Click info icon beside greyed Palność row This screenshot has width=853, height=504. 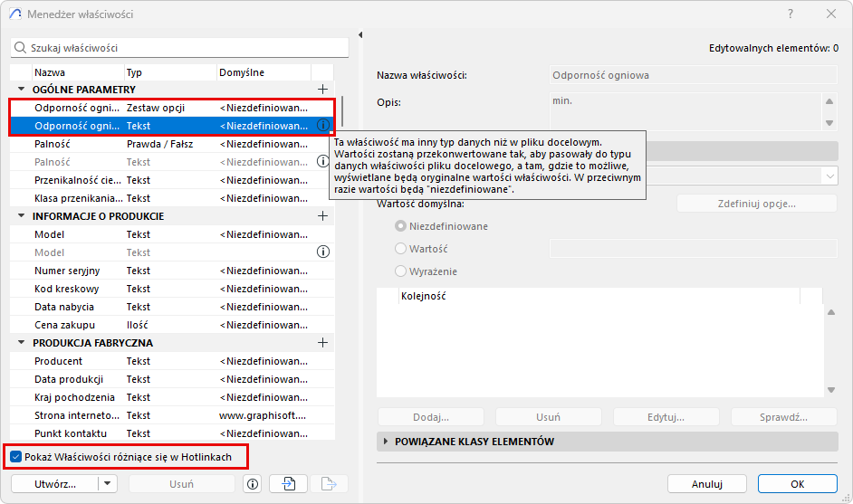(x=323, y=161)
